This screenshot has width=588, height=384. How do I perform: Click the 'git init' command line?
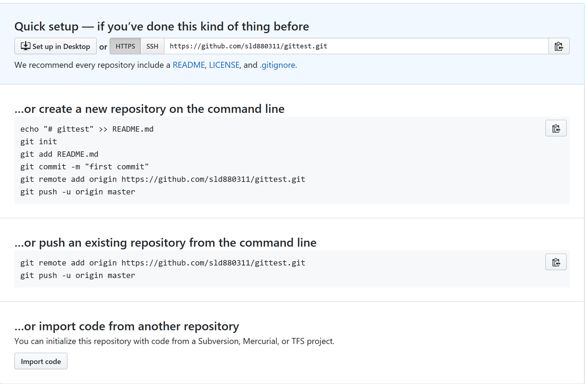click(39, 142)
